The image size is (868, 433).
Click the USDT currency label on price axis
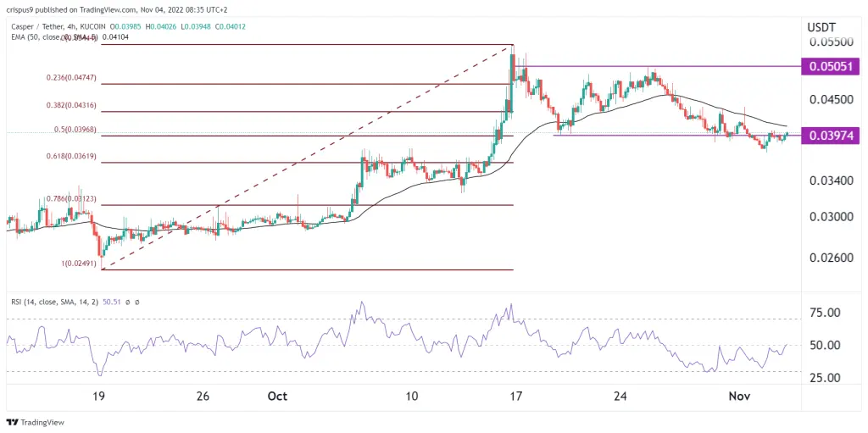821,27
